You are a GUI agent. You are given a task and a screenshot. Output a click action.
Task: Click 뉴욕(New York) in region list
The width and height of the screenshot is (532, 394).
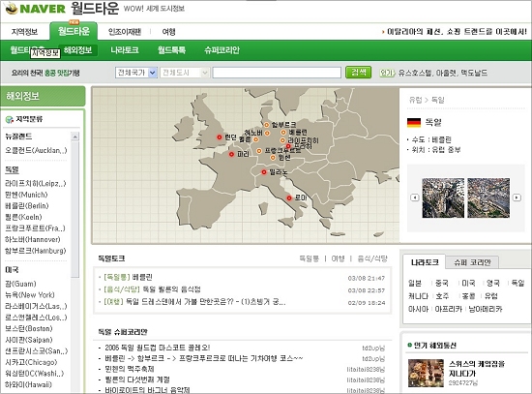point(30,295)
